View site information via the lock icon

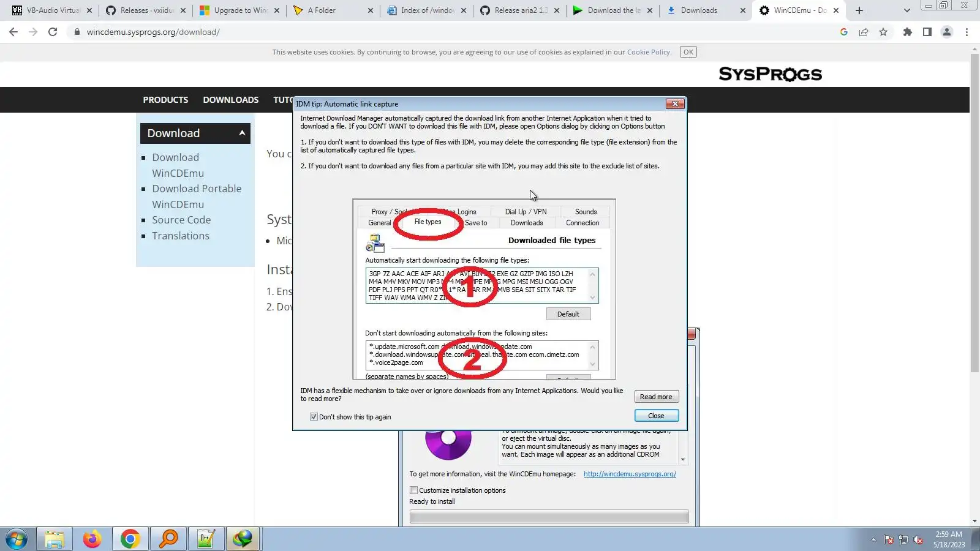77,32
